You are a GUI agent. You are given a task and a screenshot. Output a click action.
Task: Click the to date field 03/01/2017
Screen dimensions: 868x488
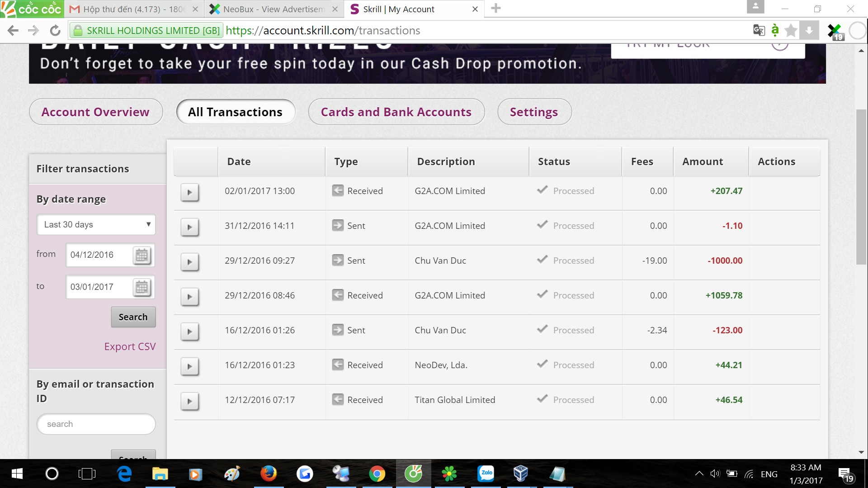[99, 287]
